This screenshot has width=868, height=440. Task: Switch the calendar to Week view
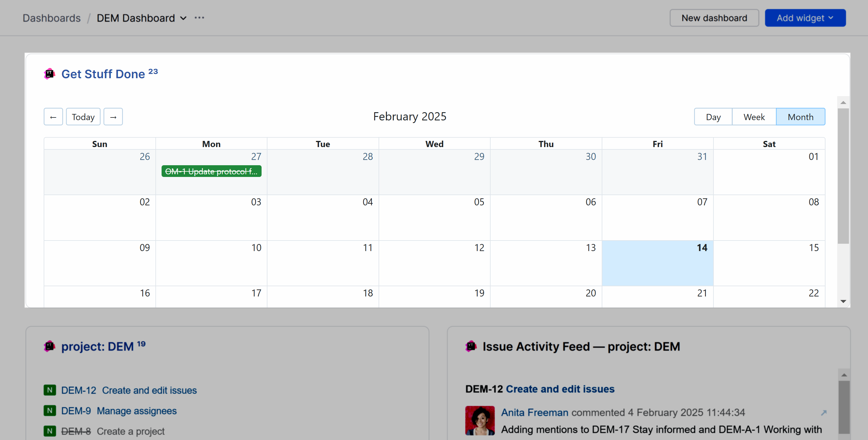point(754,117)
